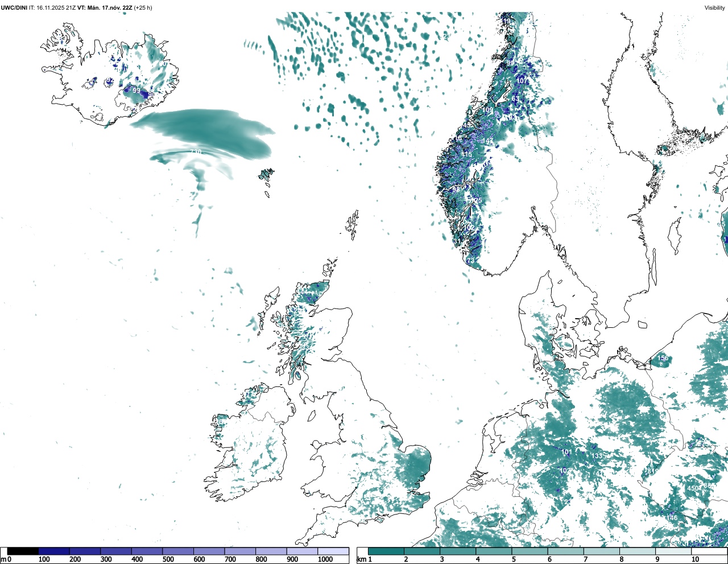Click the 600–700 m legend swatch
The image size is (728, 564).
tap(209, 551)
